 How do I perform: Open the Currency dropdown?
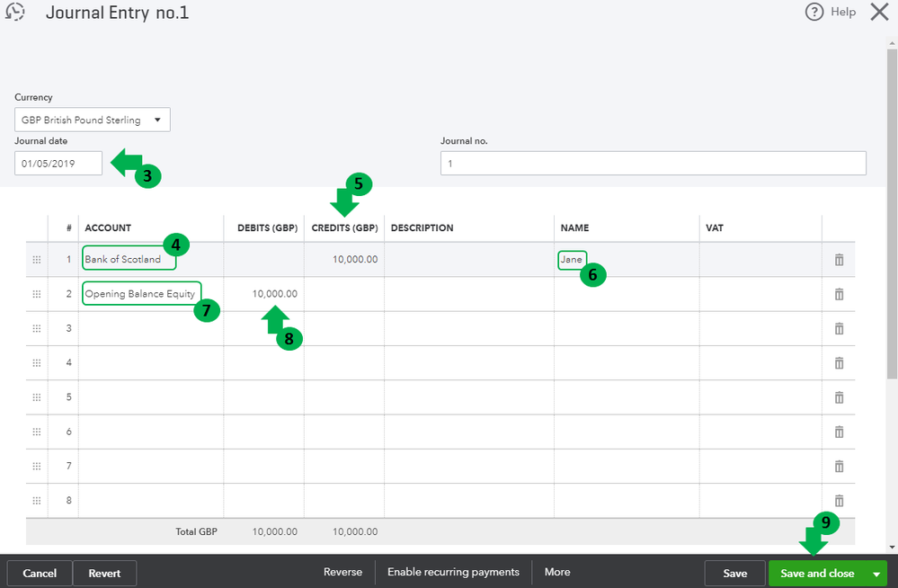(93, 120)
